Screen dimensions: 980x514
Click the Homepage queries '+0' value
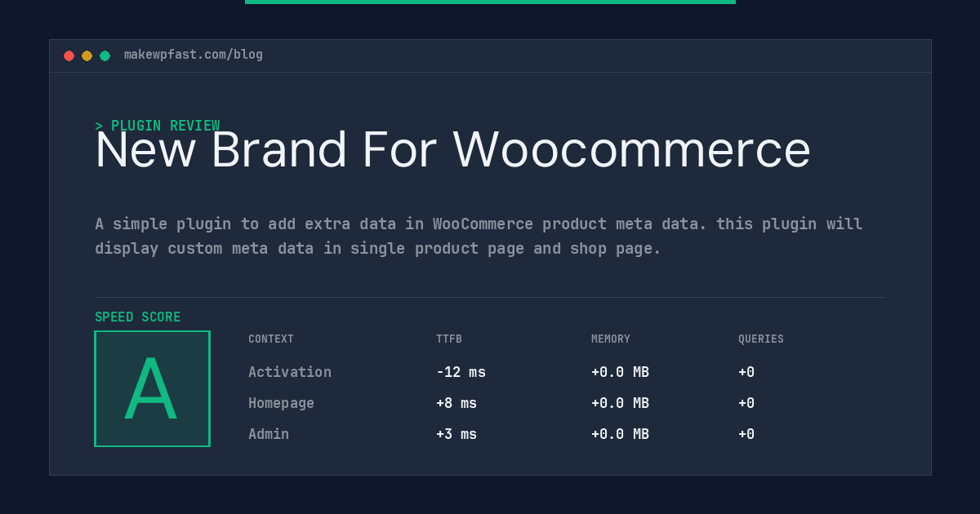coord(746,403)
